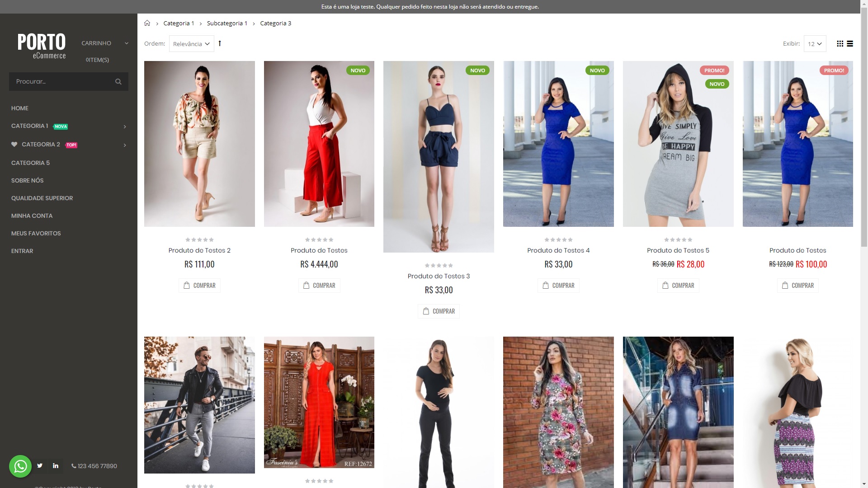Click Comprar for R$ 4.444,00 product
This screenshot has height=488, width=868.
(x=319, y=286)
